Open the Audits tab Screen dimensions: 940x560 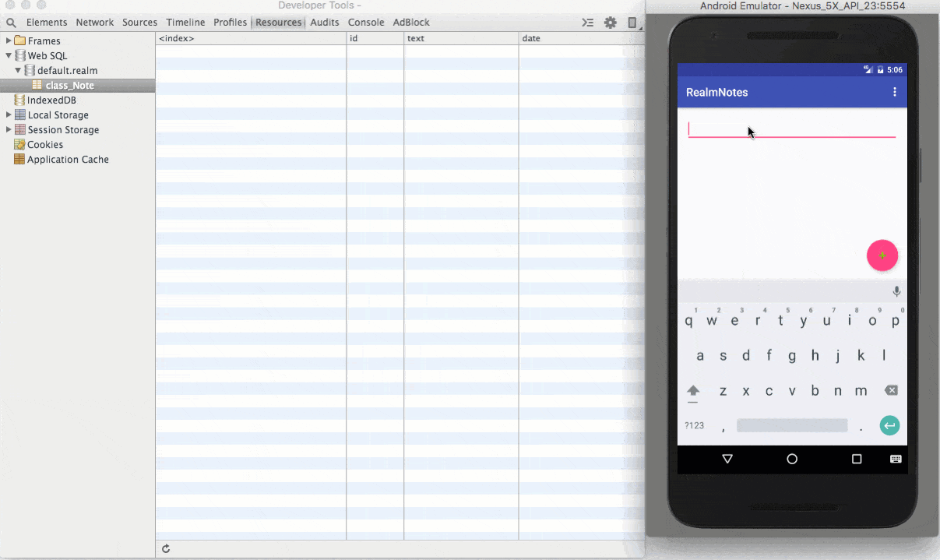click(x=325, y=23)
